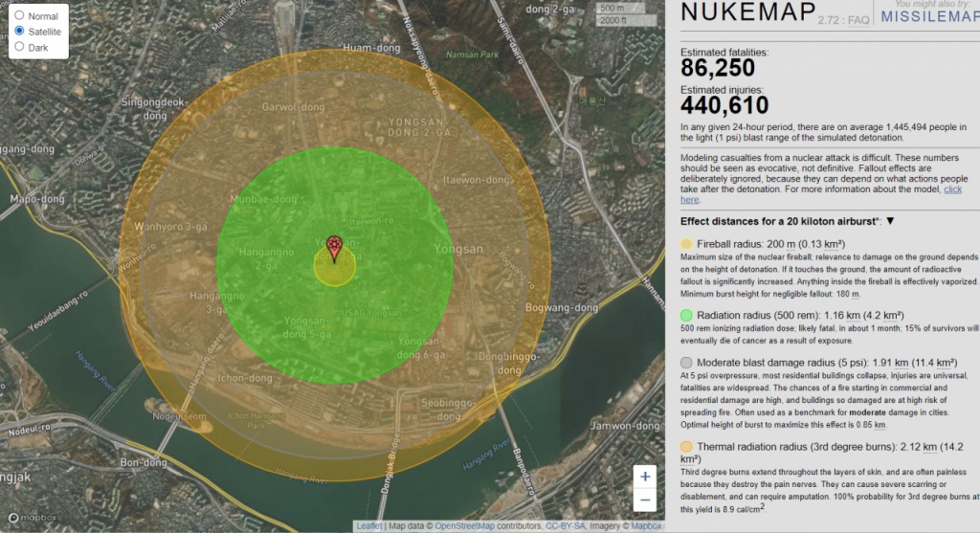
Task: Click the 500 m map scale bar
Action: tap(620, 8)
